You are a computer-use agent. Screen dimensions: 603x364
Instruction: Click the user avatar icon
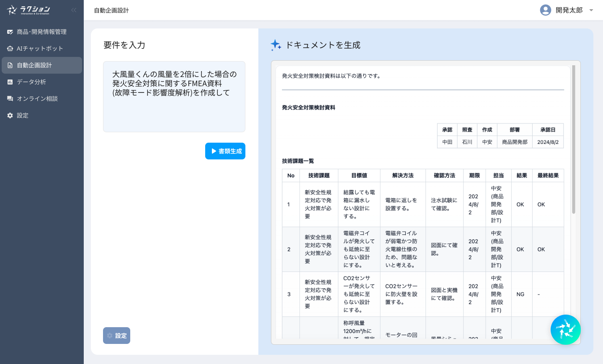coord(545,10)
